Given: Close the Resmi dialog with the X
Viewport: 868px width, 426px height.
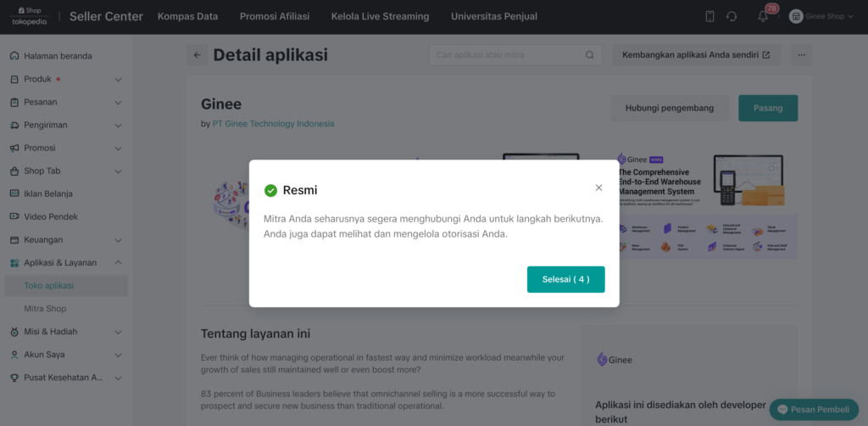Looking at the screenshot, I should pyautogui.click(x=598, y=188).
